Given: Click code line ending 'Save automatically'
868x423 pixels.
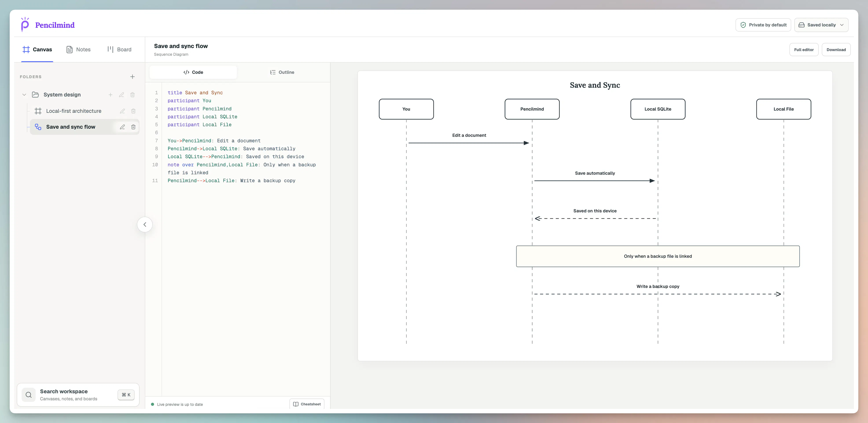Looking at the screenshot, I should coord(232,149).
